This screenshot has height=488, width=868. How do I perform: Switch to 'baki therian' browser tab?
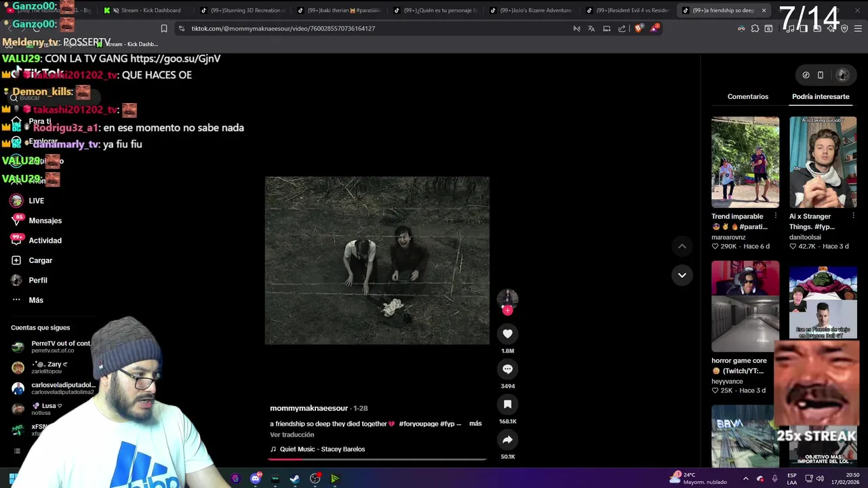340,10
